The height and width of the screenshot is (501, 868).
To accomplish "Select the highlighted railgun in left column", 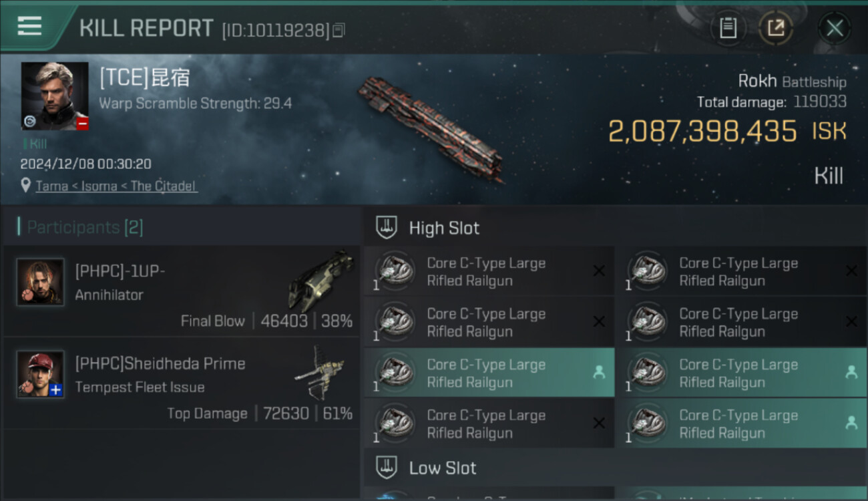I will click(x=489, y=373).
